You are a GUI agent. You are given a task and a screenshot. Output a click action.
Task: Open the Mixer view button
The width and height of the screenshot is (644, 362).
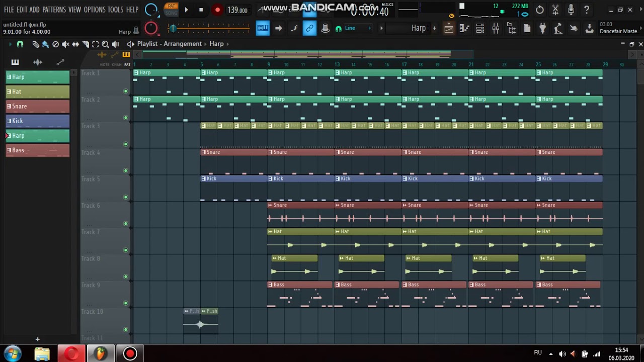point(496,29)
